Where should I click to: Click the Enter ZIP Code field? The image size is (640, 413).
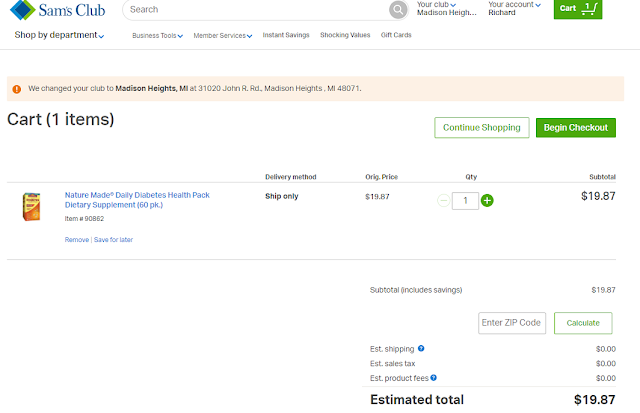tap(511, 322)
